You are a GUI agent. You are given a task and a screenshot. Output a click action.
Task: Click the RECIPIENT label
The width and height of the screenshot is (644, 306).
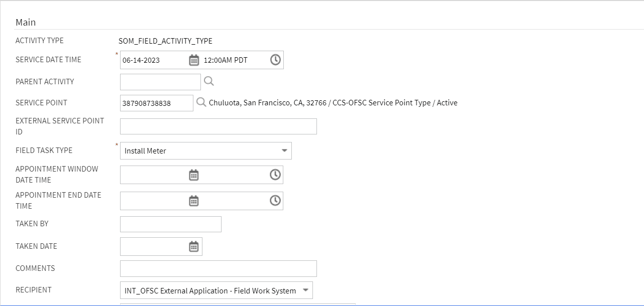tap(33, 290)
